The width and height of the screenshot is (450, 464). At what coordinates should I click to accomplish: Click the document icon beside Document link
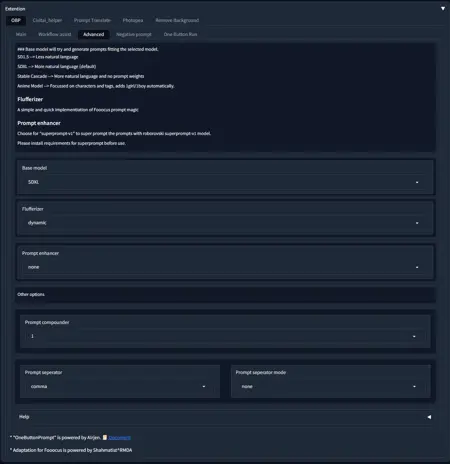coord(105,438)
